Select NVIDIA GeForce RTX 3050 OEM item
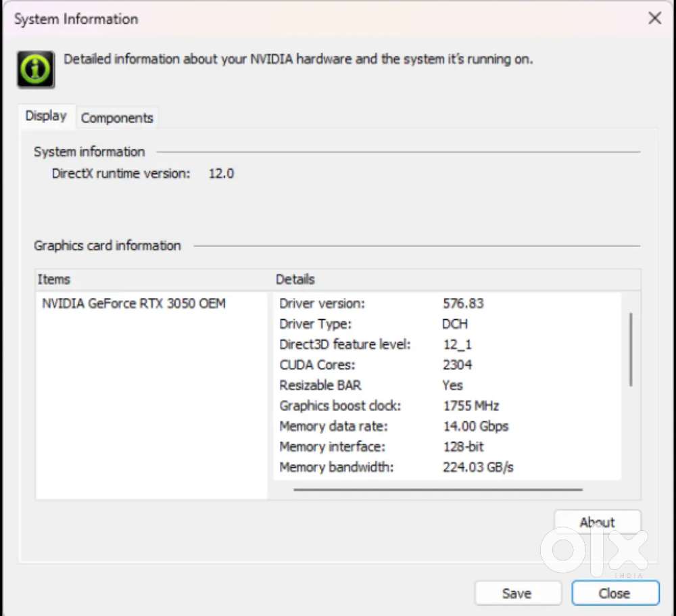The height and width of the screenshot is (616, 676). coord(134,304)
